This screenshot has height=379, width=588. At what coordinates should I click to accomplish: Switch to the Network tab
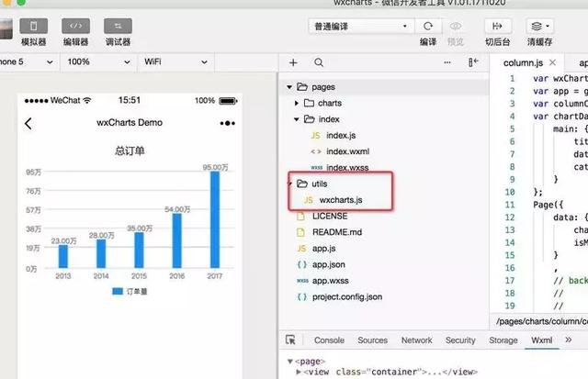[416, 340]
